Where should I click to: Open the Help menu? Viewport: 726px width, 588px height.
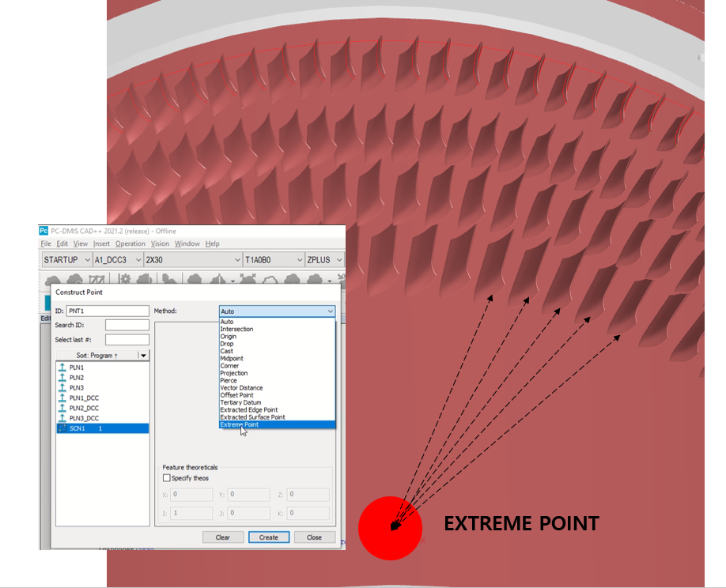pyautogui.click(x=212, y=243)
